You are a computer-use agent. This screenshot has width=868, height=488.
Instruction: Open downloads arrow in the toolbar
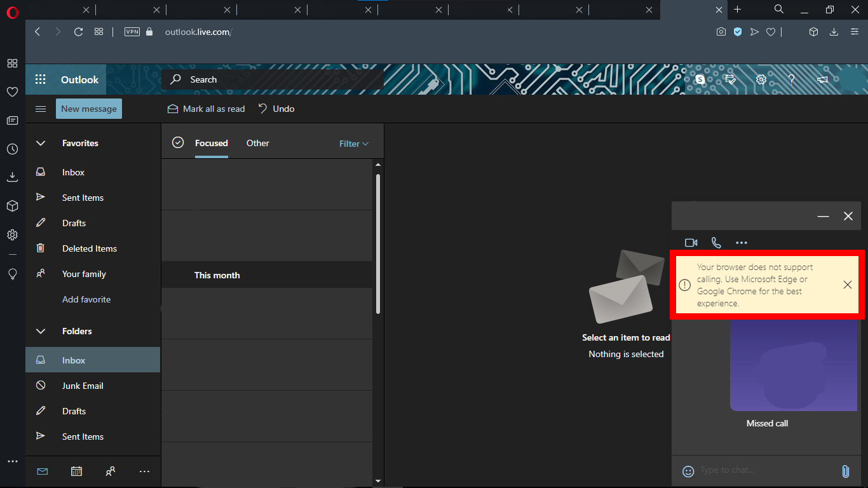[834, 32]
